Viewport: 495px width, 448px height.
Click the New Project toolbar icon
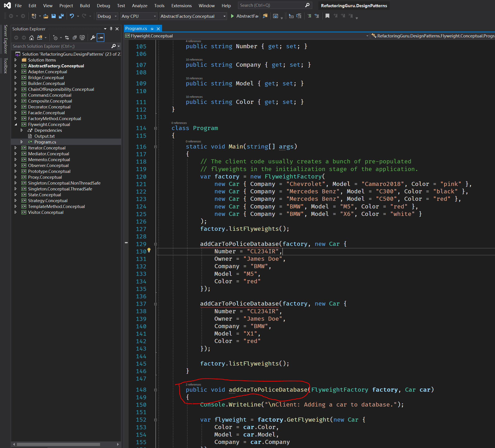(34, 16)
